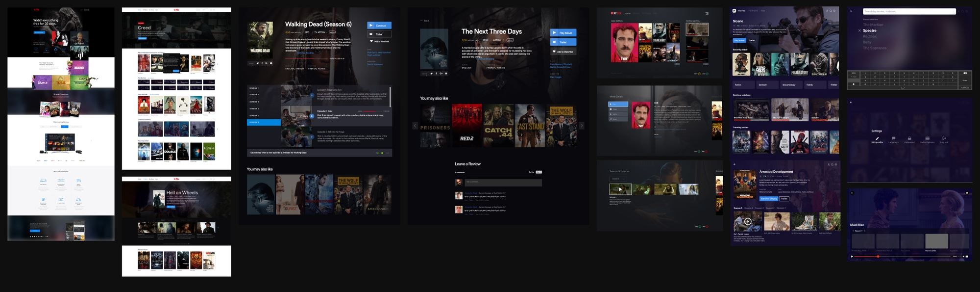The image size is (980, 292).
Task: Click the Add a comment input field
Action: click(x=503, y=183)
